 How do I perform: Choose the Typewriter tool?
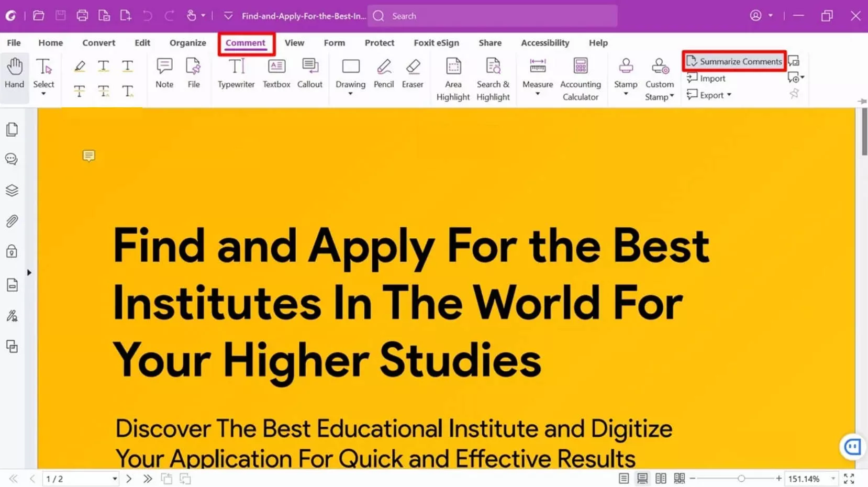(x=236, y=73)
